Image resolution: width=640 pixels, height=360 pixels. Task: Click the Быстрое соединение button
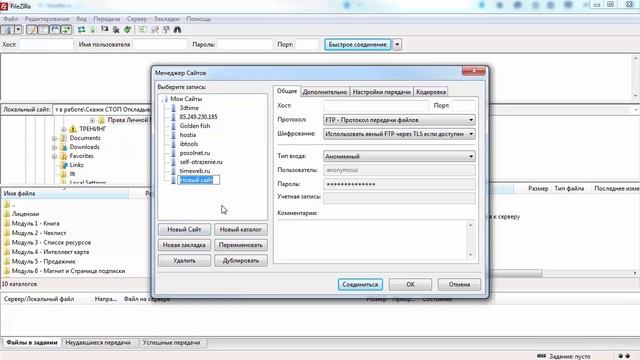click(358, 44)
